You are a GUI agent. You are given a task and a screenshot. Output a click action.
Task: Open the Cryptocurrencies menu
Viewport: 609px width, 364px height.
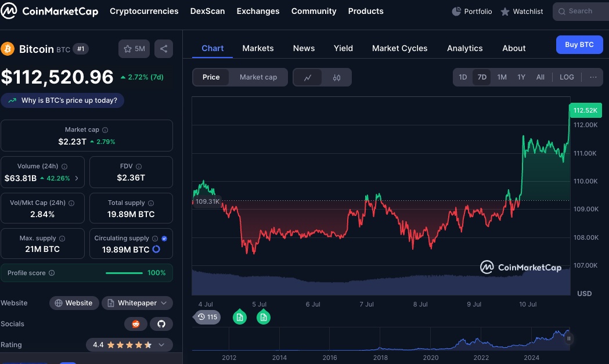pos(144,11)
